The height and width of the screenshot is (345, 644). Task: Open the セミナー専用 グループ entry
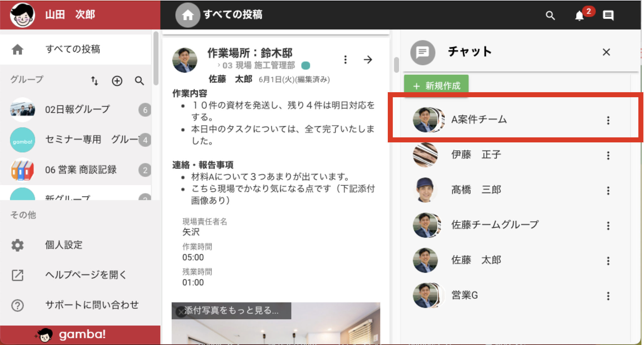75,140
